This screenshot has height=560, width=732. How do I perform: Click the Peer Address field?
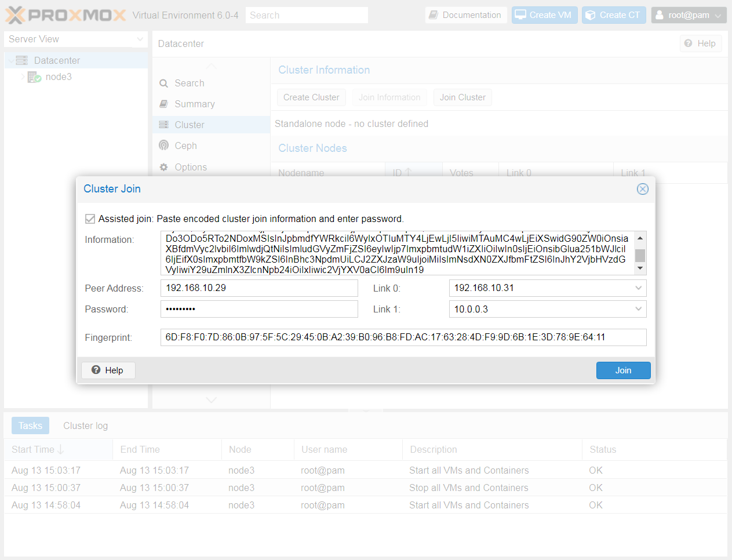259,288
